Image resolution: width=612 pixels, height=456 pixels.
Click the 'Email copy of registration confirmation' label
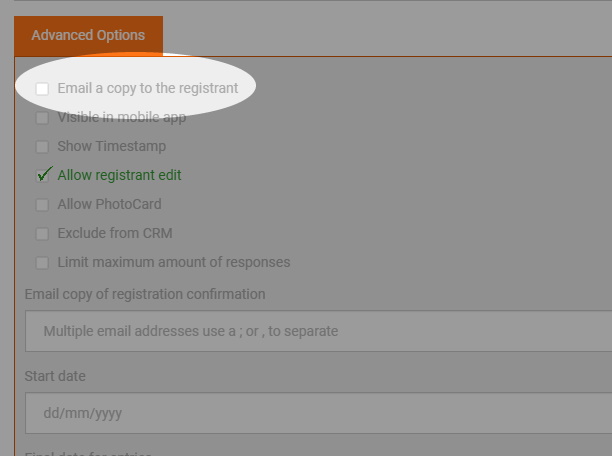click(x=145, y=294)
